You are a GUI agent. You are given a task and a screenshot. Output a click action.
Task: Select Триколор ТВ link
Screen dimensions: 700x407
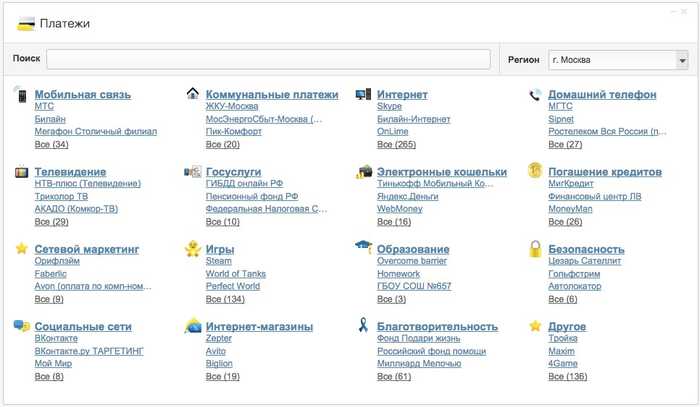[61, 196]
